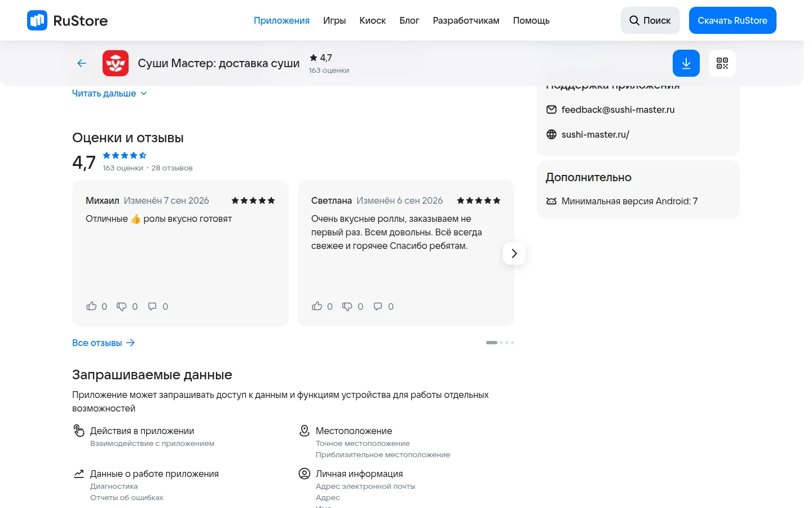Click the Данные о работе приложения chart icon
Screen dimensions: 812x508
79,474
